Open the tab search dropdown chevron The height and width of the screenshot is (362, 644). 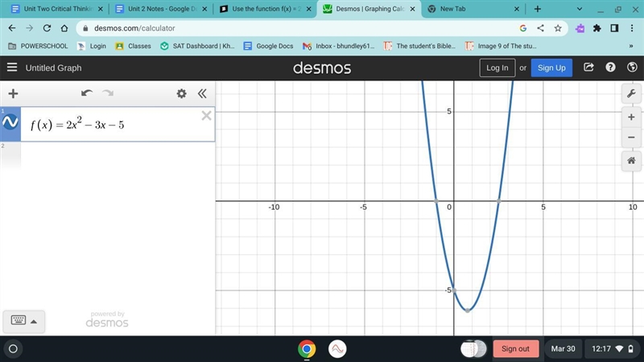(x=579, y=9)
